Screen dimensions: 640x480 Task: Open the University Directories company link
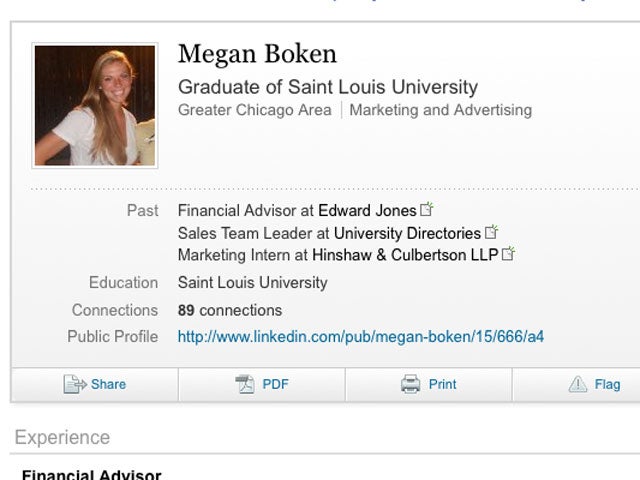pyautogui.click(x=407, y=233)
